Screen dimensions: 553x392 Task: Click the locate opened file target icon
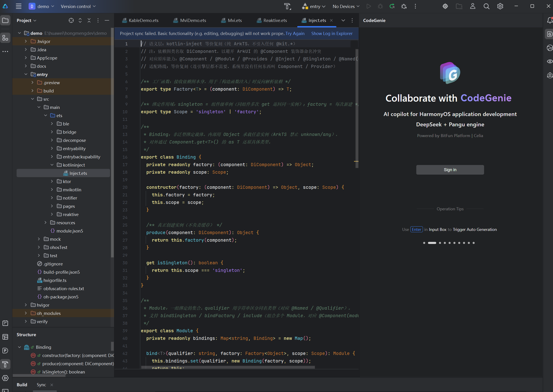pyautogui.click(x=71, y=21)
